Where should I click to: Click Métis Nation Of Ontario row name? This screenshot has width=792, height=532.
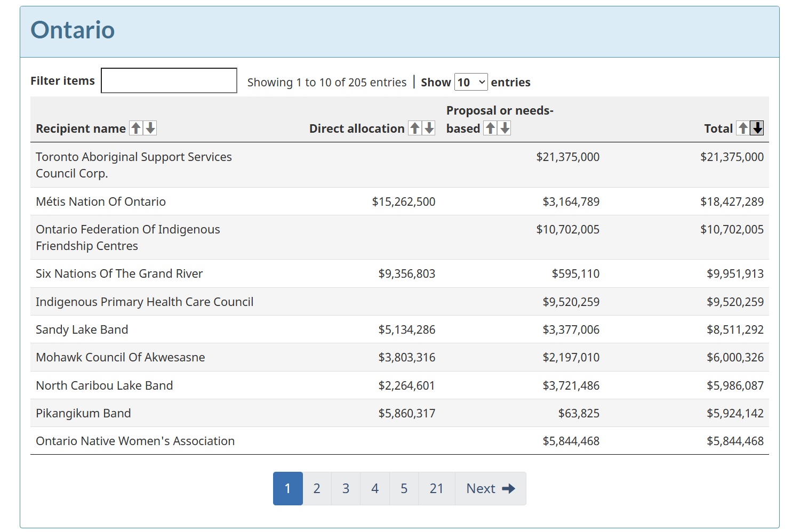[101, 201]
